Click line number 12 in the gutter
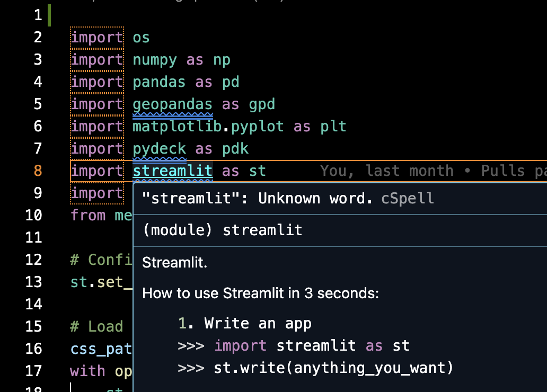The height and width of the screenshot is (392, 547). click(33, 260)
